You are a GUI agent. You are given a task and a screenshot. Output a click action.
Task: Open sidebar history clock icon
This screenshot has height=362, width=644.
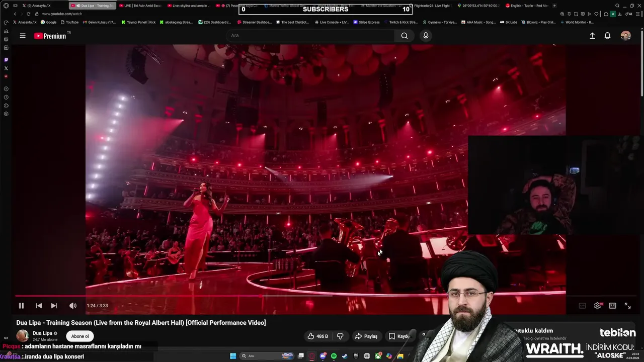click(x=6, y=97)
